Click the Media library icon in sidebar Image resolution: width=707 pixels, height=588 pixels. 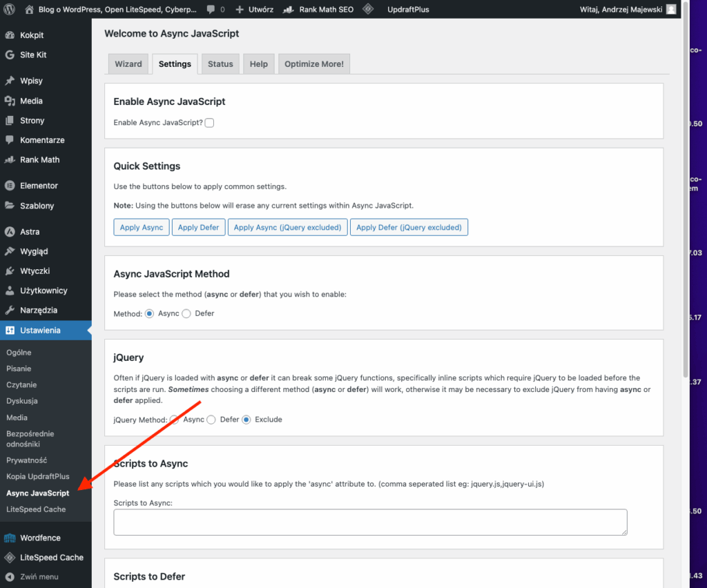click(x=10, y=101)
